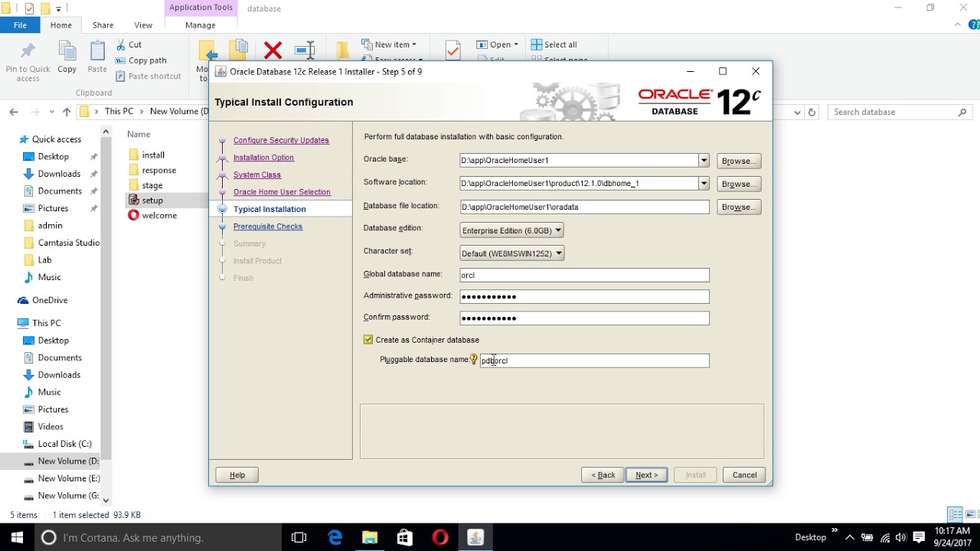This screenshot has height=551, width=980.
Task: Click the Rename icon in the ribbon
Action: 305,51
